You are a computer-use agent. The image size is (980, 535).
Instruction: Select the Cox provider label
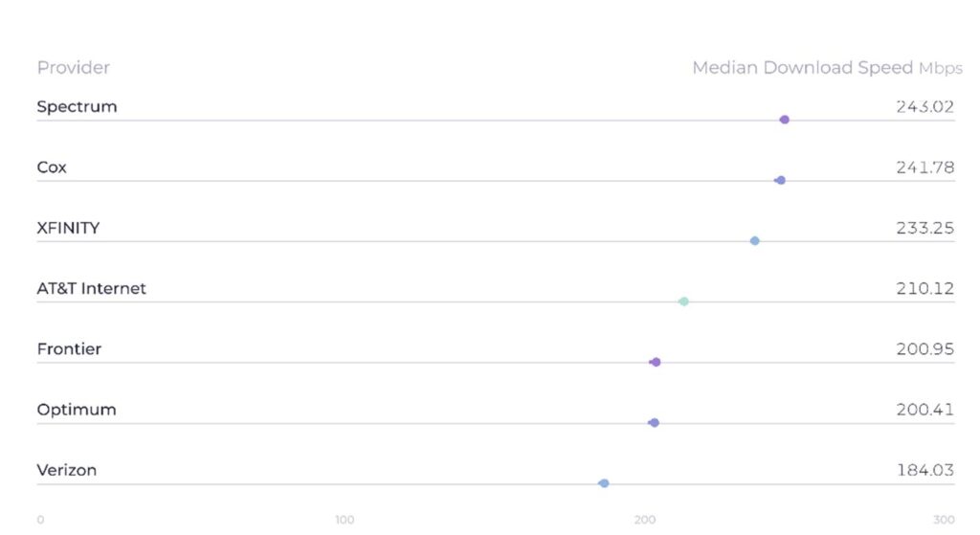52,167
